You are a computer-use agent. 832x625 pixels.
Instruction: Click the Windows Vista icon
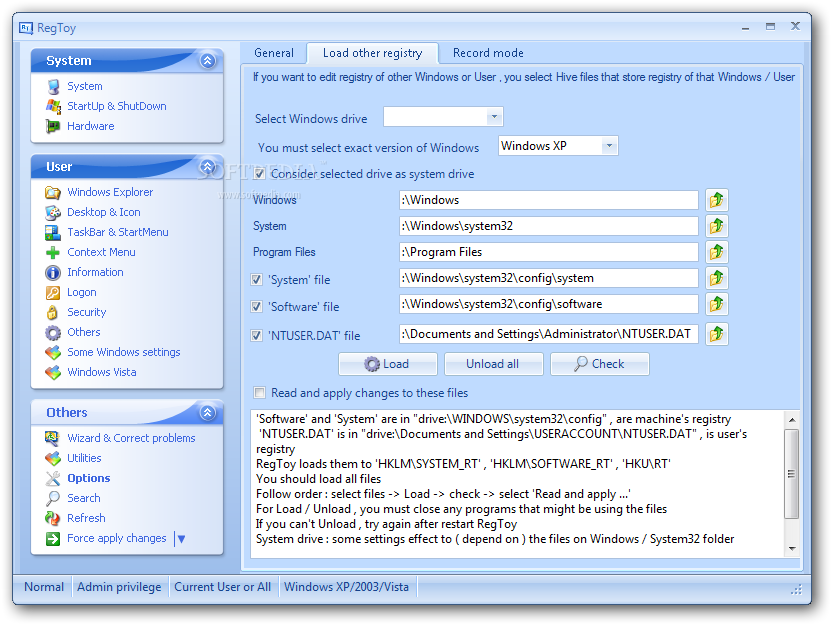[53, 372]
